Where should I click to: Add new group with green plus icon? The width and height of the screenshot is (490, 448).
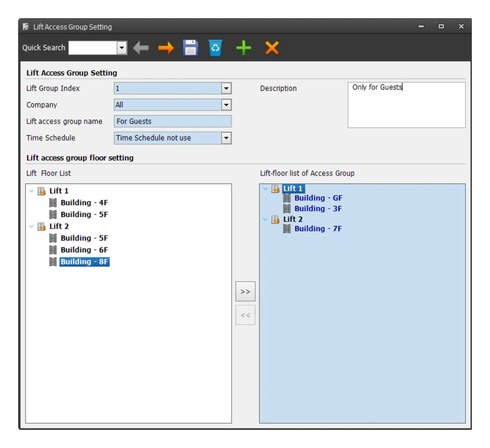tap(243, 48)
